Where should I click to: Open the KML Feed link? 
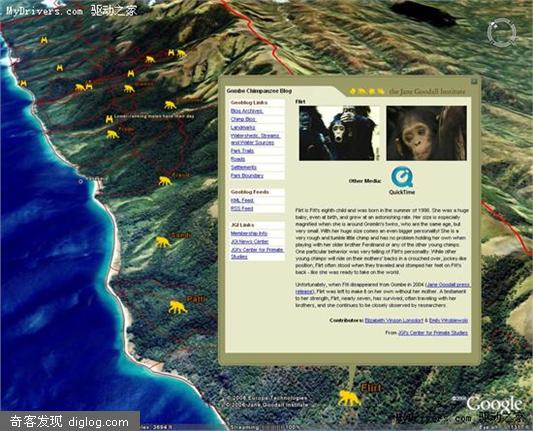point(242,201)
